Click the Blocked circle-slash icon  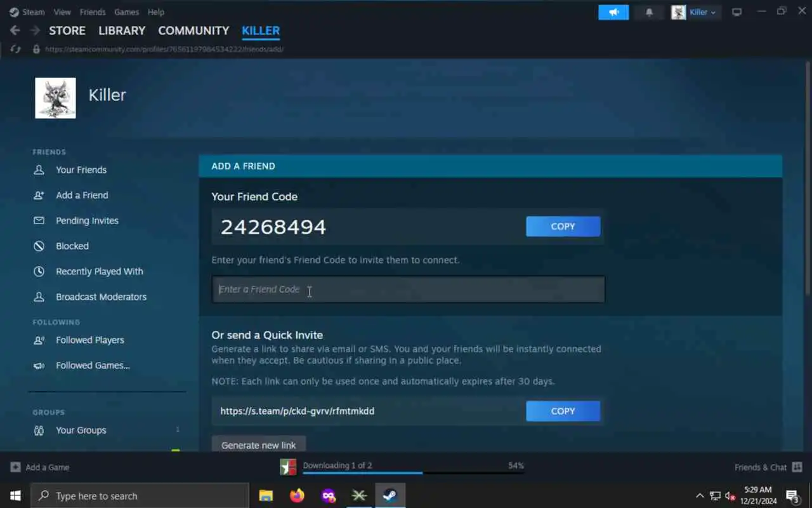click(x=39, y=246)
